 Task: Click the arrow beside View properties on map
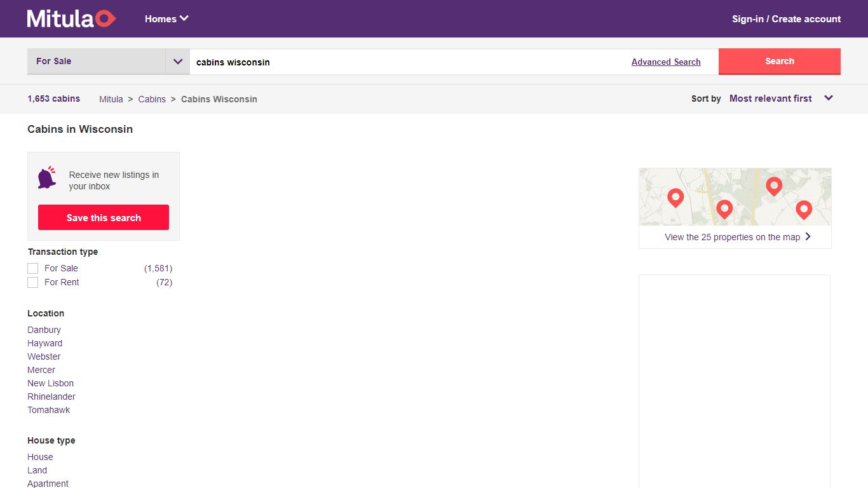[x=808, y=236]
